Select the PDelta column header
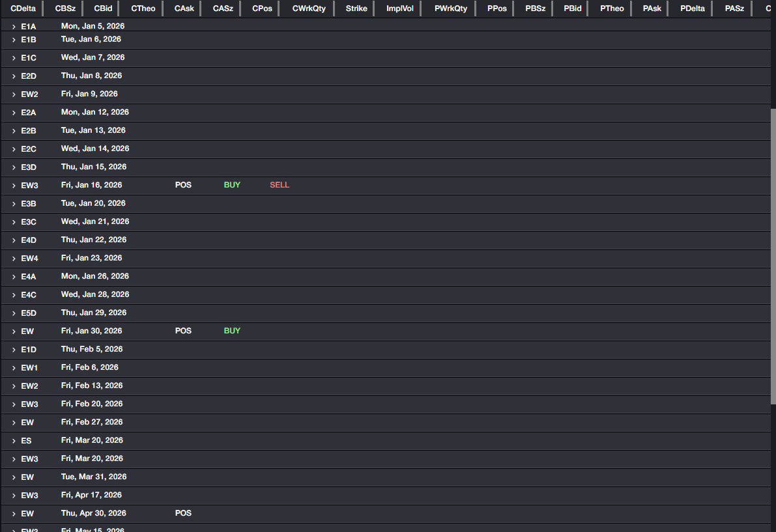 click(692, 8)
